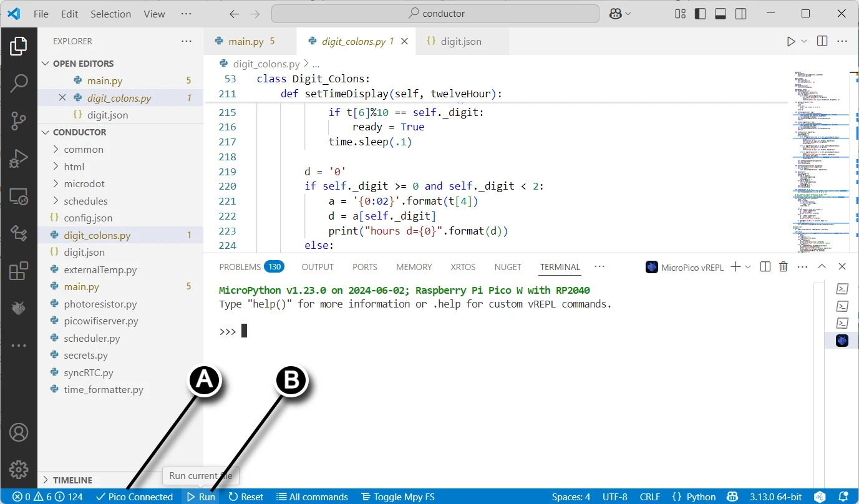This screenshot has width=859, height=504.
Task: Close the terminal panel
Action: point(842,267)
